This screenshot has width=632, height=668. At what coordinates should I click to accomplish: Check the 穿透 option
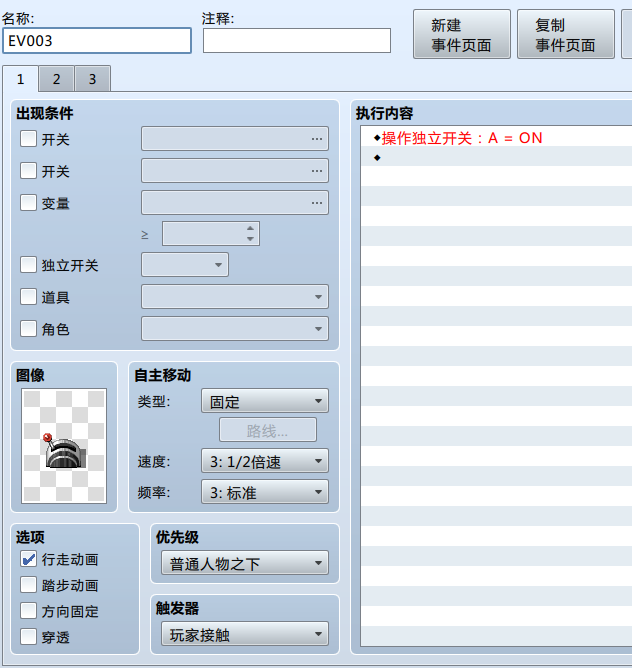pyautogui.click(x=29, y=637)
